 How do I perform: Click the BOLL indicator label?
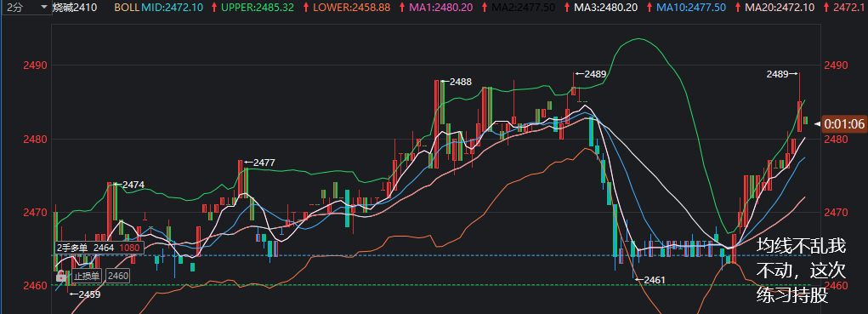pos(127,8)
